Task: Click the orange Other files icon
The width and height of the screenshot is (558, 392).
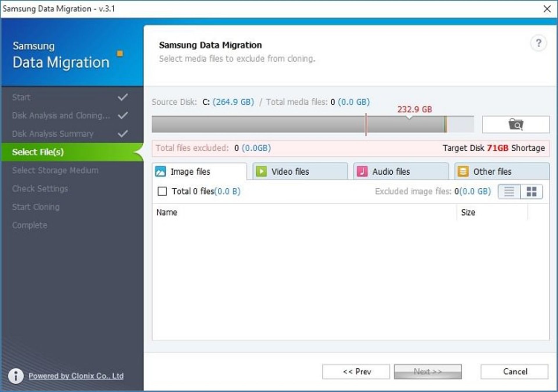Action: [463, 171]
